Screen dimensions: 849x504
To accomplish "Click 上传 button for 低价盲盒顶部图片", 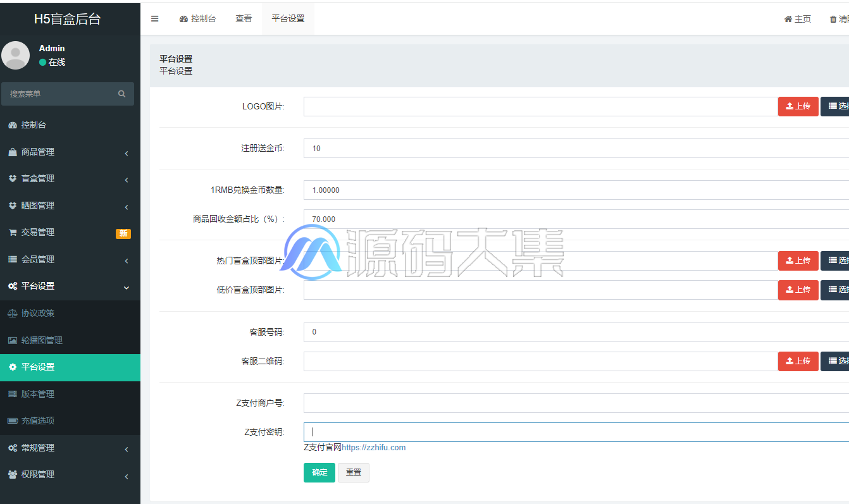I will [798, 290].
